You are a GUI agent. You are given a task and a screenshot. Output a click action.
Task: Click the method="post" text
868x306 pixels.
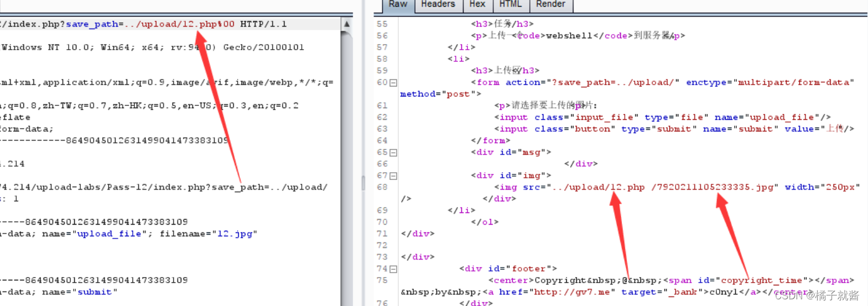(x=439, y=94)
